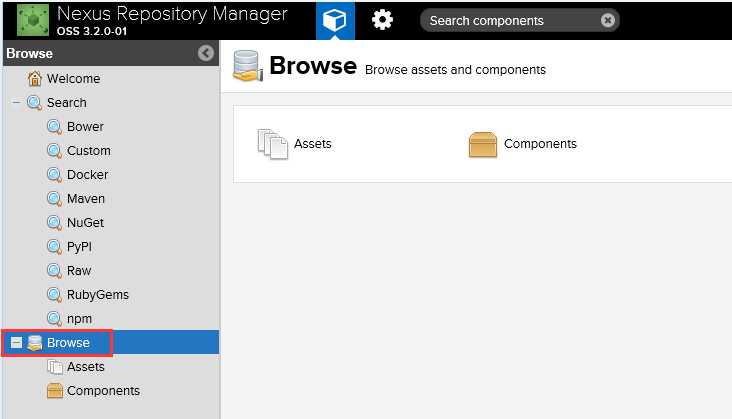Image resolution: width=732 pixels, height=419 pixels.
Task: Click the PyPI search icon
Action: coord(55,246)
